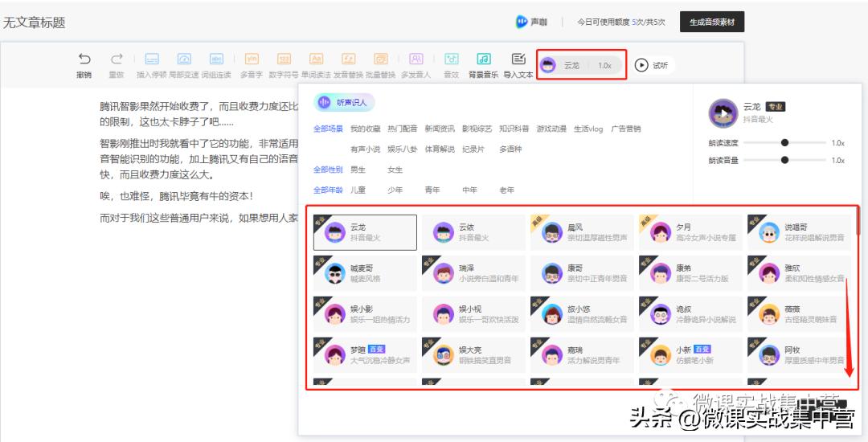The height and width of the screenshot is (442, 868).
Task: Filter scenes by 知识科普
Action: click(x=514, y=129)
